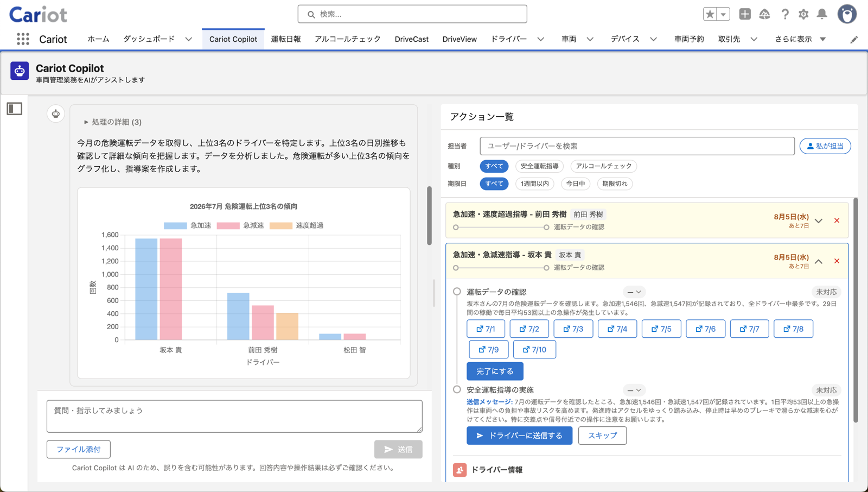Switch to the 運転日報 tab
This screenshot has width=868, height=492.
tap(286, 39)
